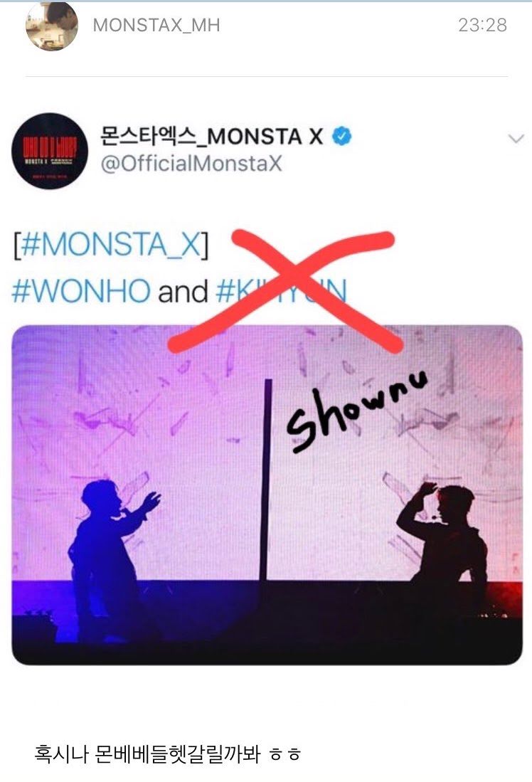Image resolution: width=532 pixels, height=782 pixels.
Task: Expand the tweet options chevron
Action: pyautogui.click(x=516, y=138)
